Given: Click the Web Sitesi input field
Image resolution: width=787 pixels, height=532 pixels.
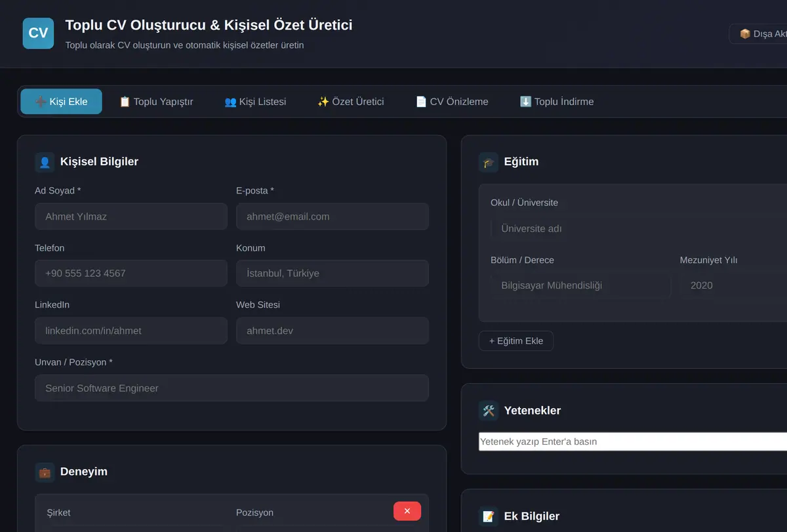Looking at the screenshot, I should (x=333, y=331).
